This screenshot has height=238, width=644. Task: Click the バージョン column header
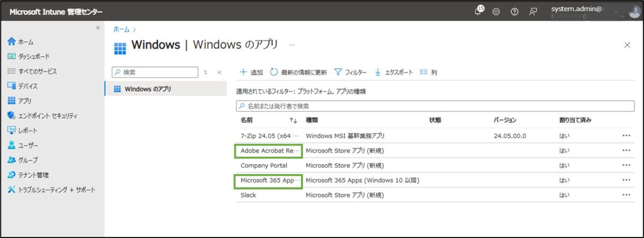tap(505, 120)
